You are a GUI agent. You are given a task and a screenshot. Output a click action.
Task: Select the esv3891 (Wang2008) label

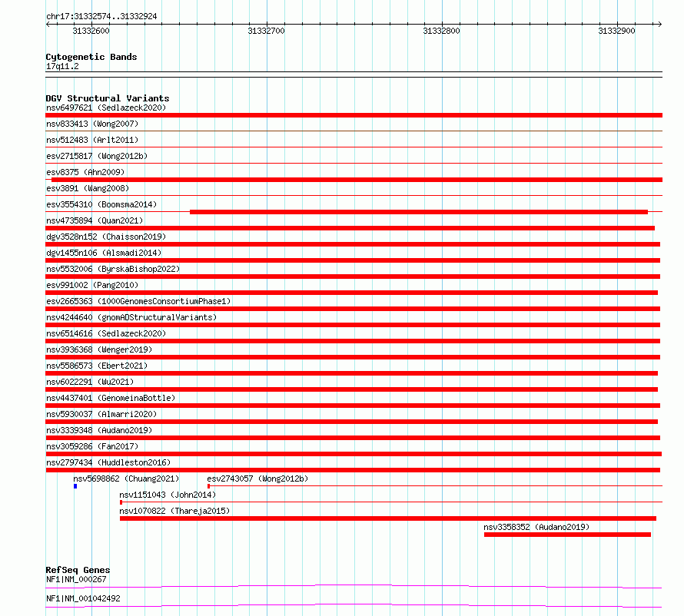point(88,188)
